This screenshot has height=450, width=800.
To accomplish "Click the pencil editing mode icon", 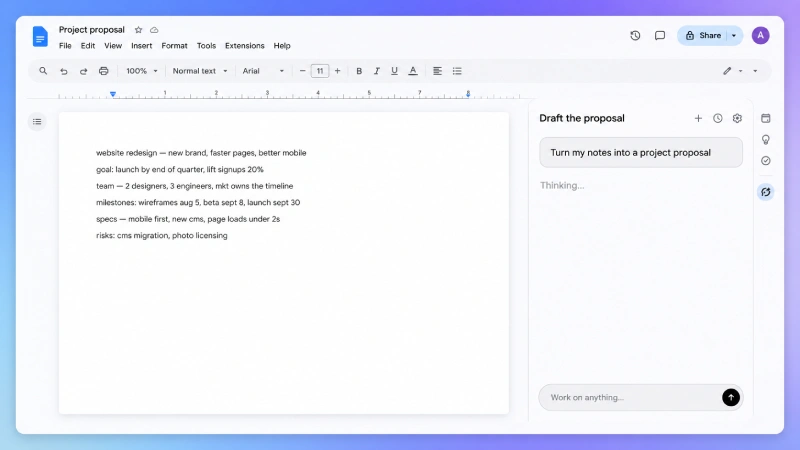I will (727, 71).
